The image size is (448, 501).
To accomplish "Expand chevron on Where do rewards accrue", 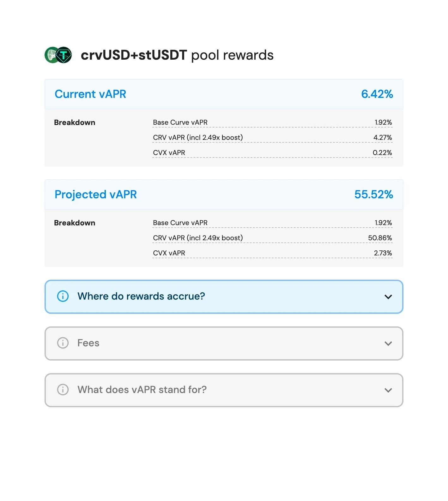I will (x=388, y=297).
